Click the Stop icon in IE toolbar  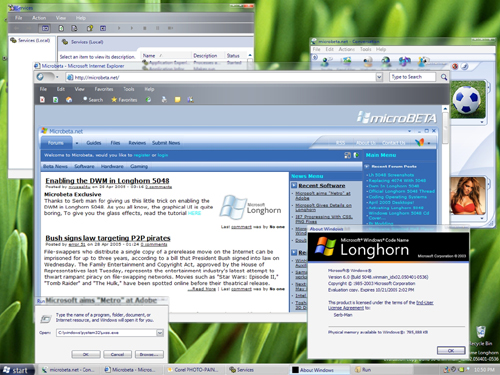tap(42, 99)
